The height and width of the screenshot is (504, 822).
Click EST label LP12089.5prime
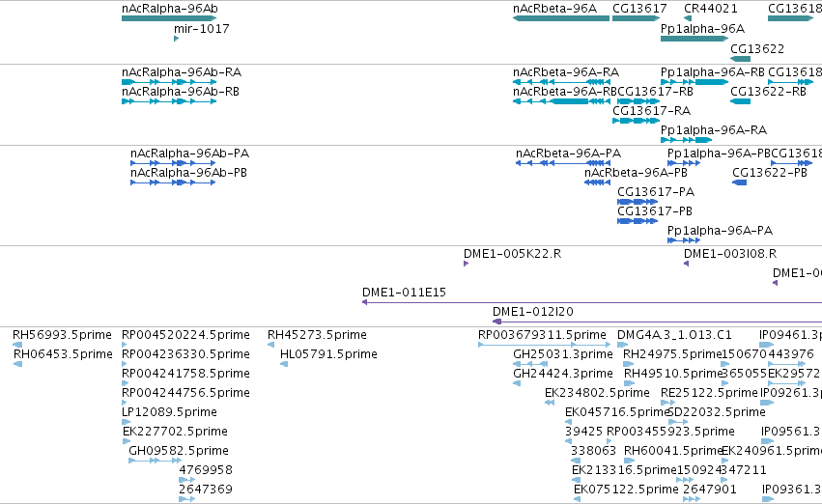(x=169, y=412)
